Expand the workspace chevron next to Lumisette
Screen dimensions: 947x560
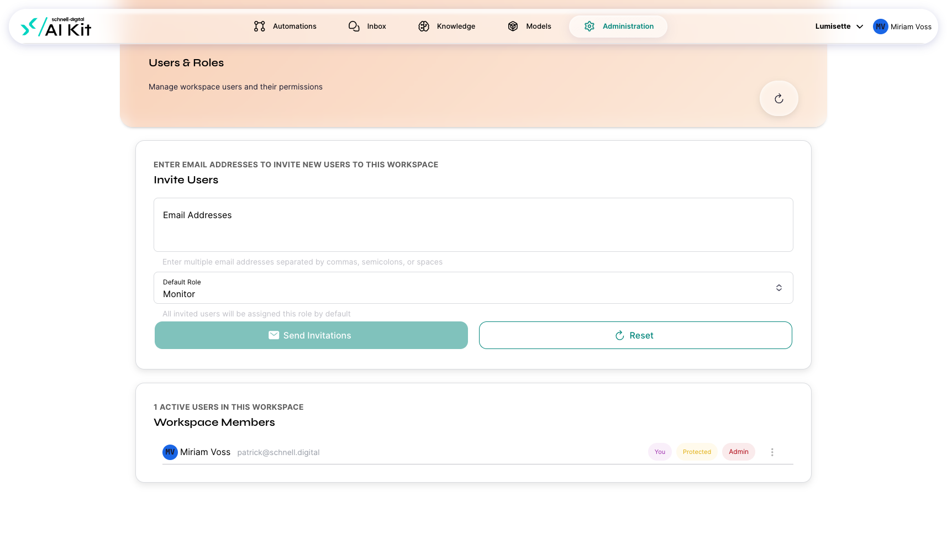(860, 27)
